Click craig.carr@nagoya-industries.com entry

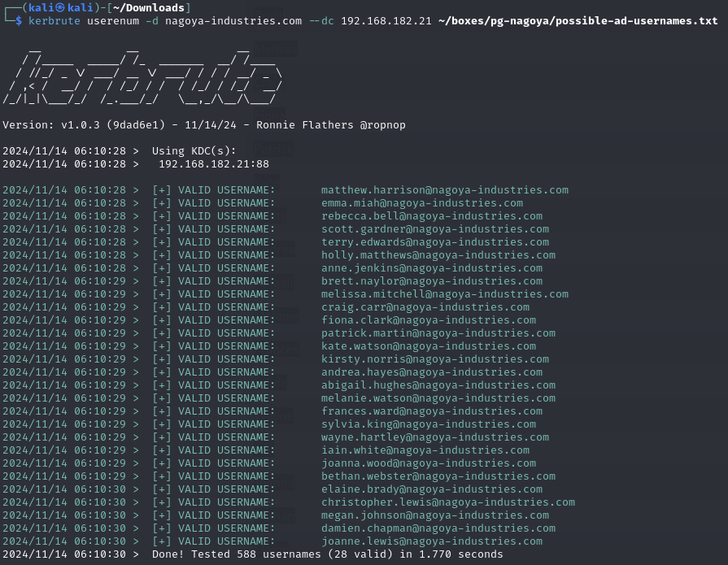coord(425,306)
